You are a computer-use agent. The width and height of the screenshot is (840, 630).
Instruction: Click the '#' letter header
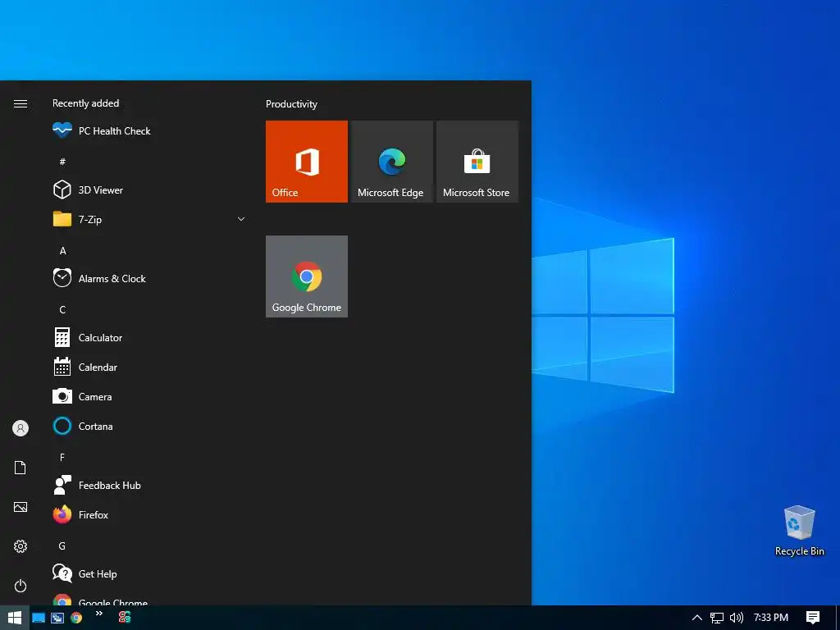tap(62, 162)
